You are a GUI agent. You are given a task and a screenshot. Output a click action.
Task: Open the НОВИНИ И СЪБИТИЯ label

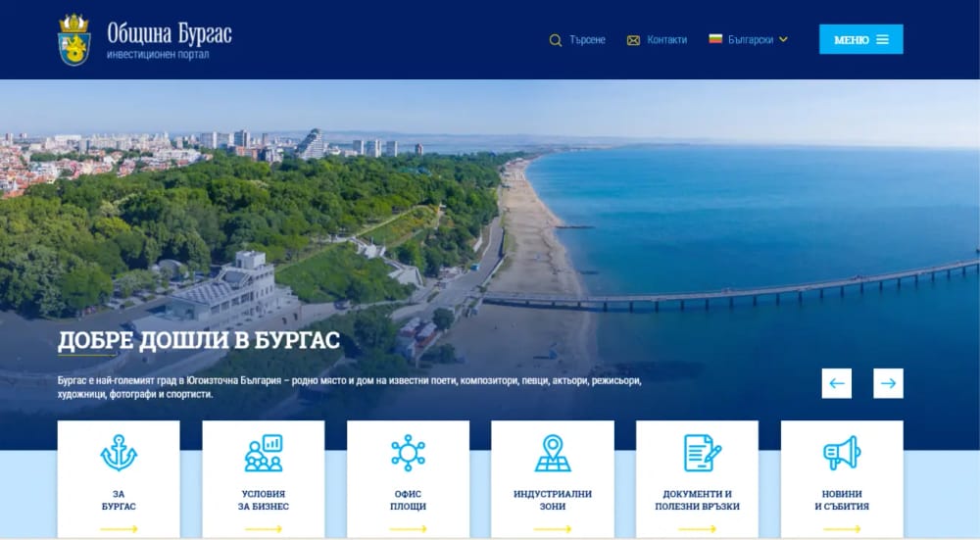pyautogui.click(x=842, y=500)
